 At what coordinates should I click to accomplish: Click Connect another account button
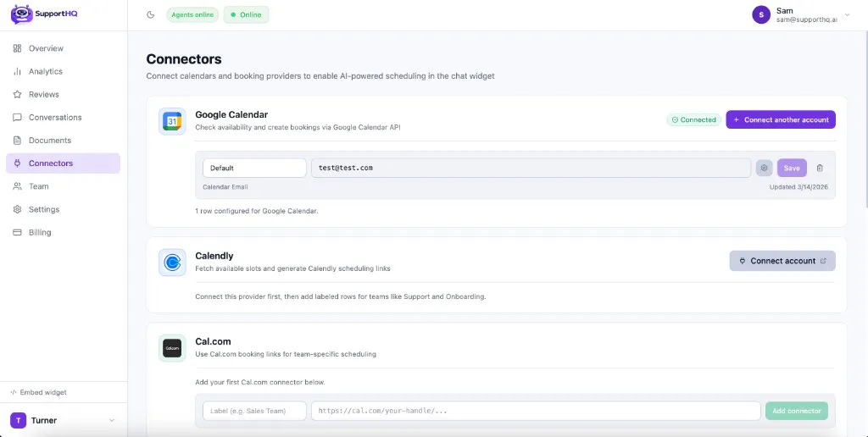coord(781,119)
